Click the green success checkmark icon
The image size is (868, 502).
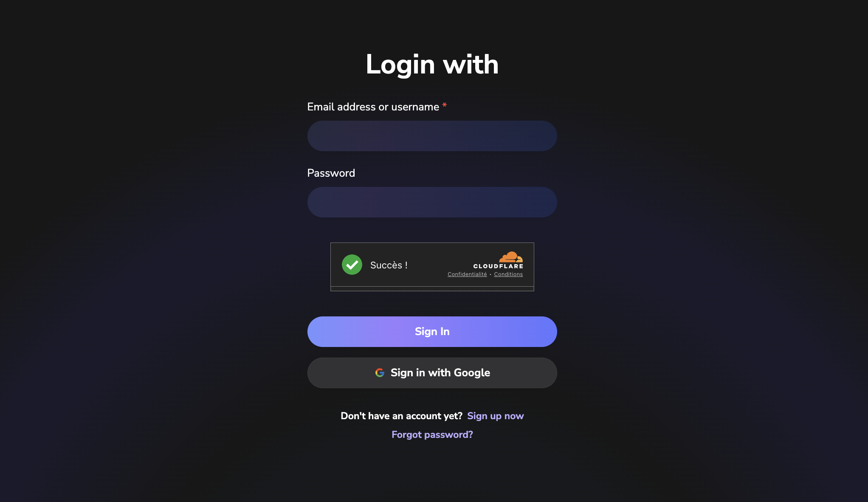point(352,265)
